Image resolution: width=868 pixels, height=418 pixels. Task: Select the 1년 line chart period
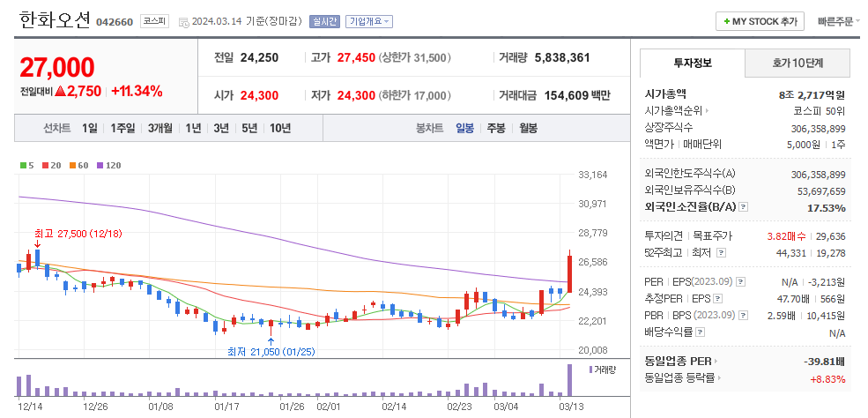(x=193, y=129)
